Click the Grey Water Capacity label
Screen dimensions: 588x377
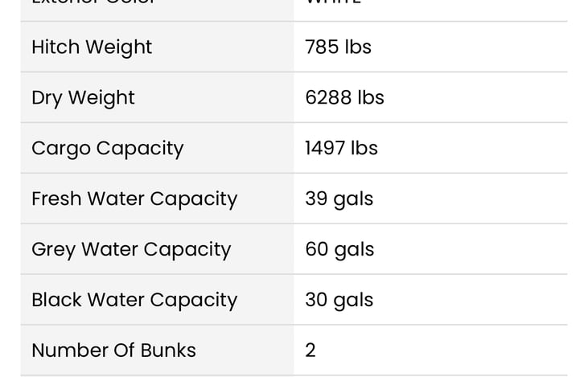pos(131,250)
